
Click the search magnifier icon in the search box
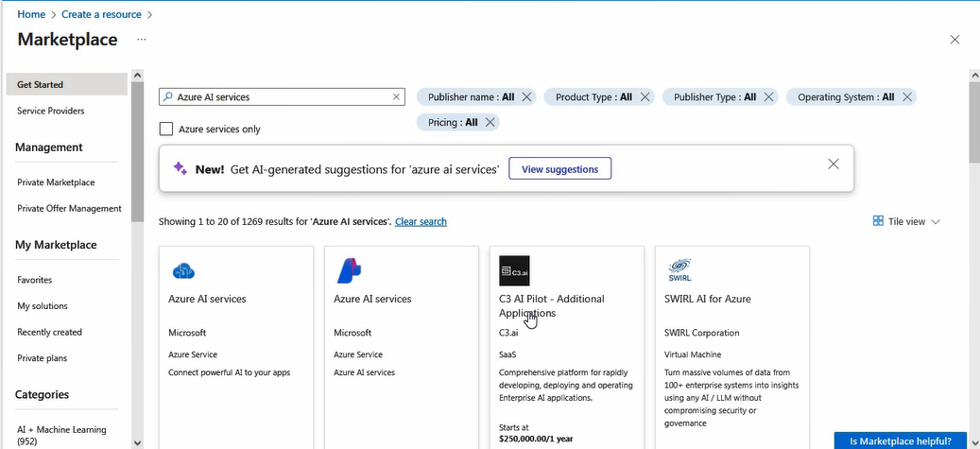click(167, 97)
